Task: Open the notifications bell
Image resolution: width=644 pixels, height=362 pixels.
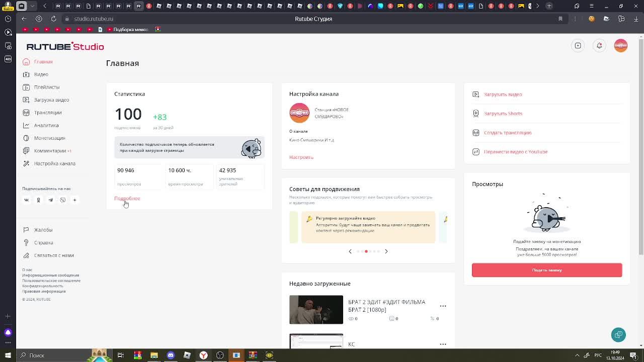Action: (599, 46)
